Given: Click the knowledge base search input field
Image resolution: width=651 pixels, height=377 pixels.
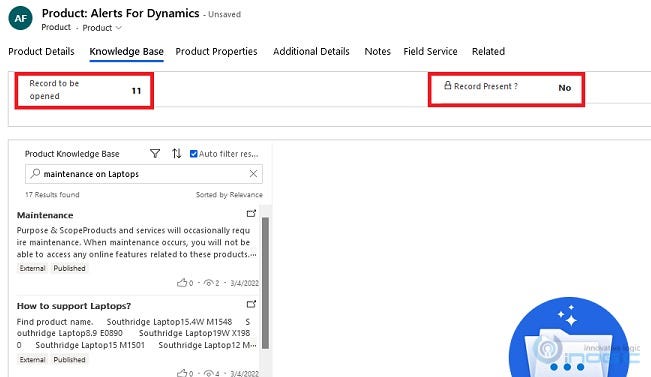Looking at the screenshot, I should pos(144,174).
